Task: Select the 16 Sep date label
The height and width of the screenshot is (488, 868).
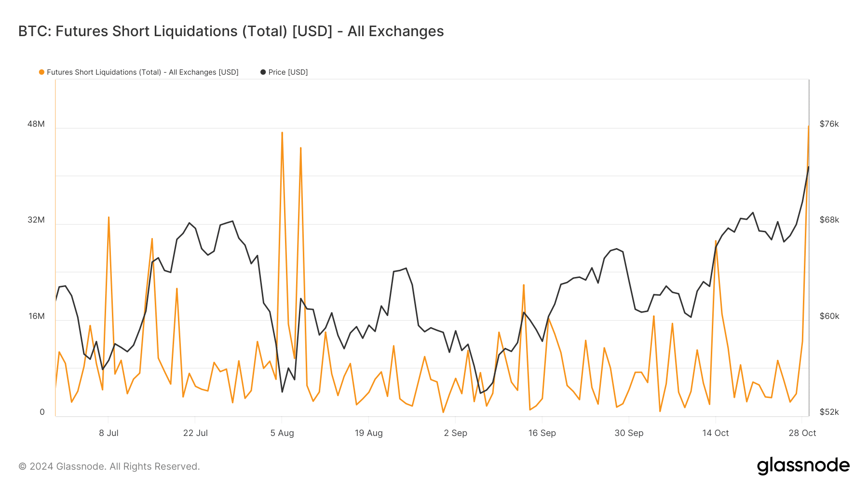Action: click(x=542, y=433)
